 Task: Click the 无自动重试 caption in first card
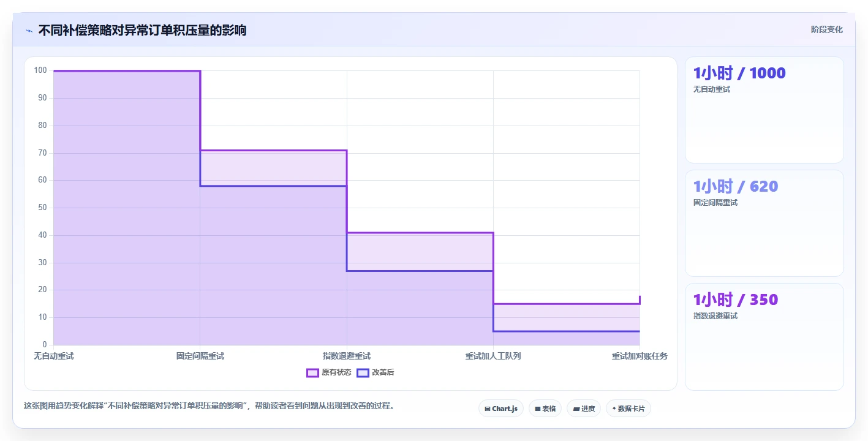click(712, 89)
